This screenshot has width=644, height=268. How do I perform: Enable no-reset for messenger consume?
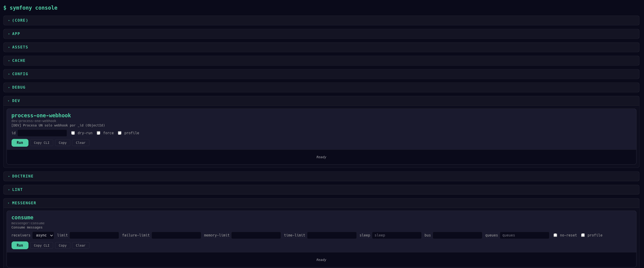click(555, 235)
